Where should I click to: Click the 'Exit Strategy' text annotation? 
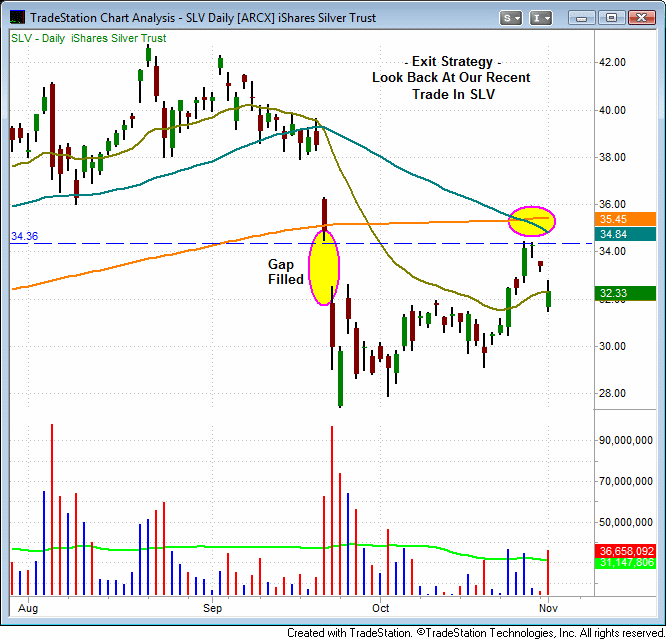tap(452, 62)
